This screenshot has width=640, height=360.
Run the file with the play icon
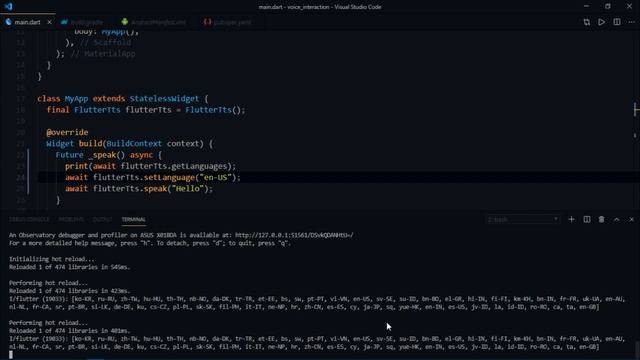pos(602,22)
